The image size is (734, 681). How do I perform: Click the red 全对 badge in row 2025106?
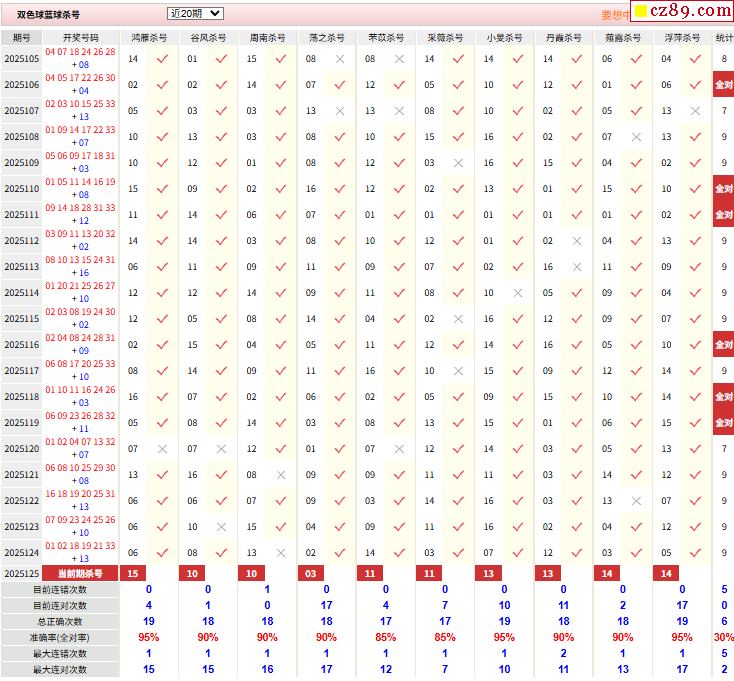[723, 85]
